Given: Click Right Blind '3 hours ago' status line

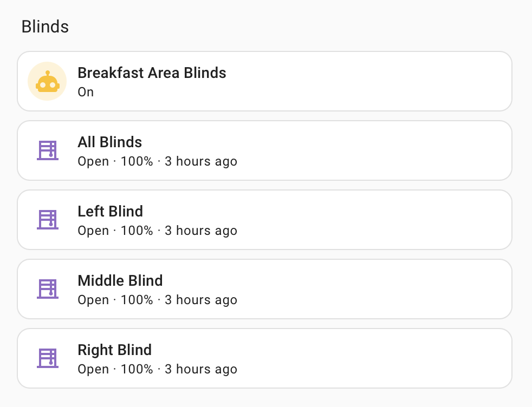Looking at the screenshot, I should click(x=201, y=369).
